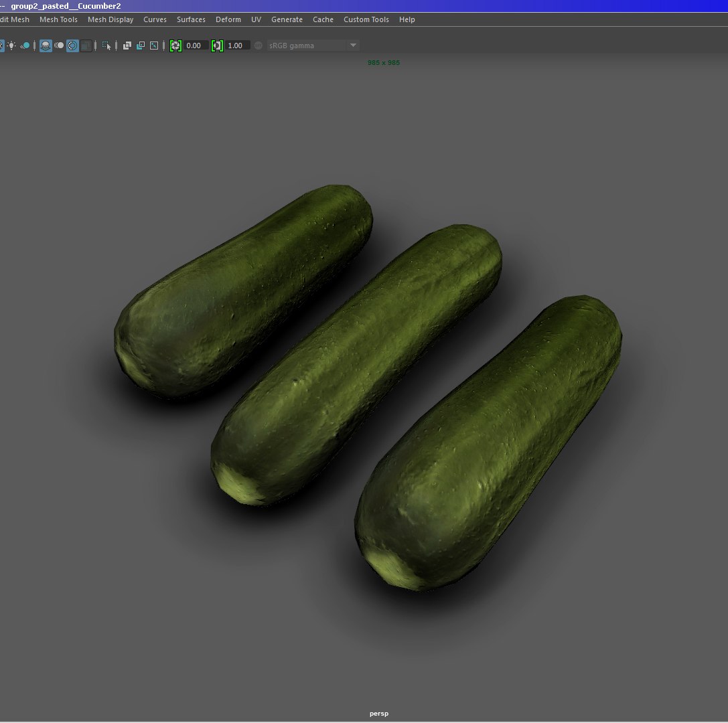This screenshot has height=723, width=728.
Task: Click the 985 x 985 resolution text
Action: (384, 63)
